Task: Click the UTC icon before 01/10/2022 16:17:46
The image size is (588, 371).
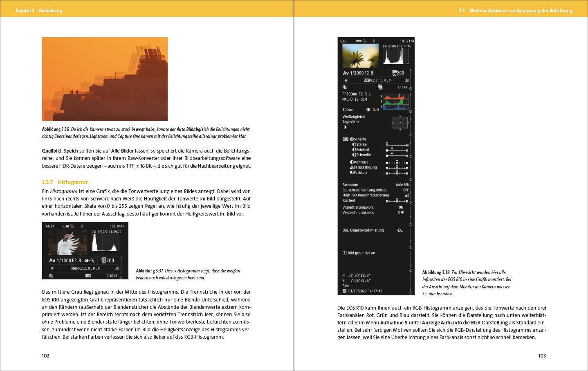Action: pyautogui.click(x=344, y=291)
